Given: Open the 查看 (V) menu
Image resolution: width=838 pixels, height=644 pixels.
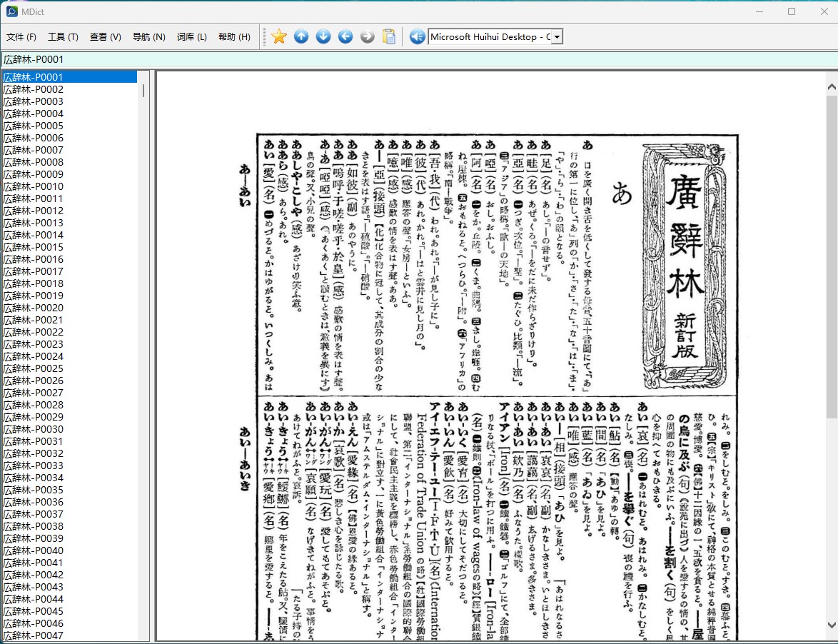Looking at the screenshot, I should 105,37.
